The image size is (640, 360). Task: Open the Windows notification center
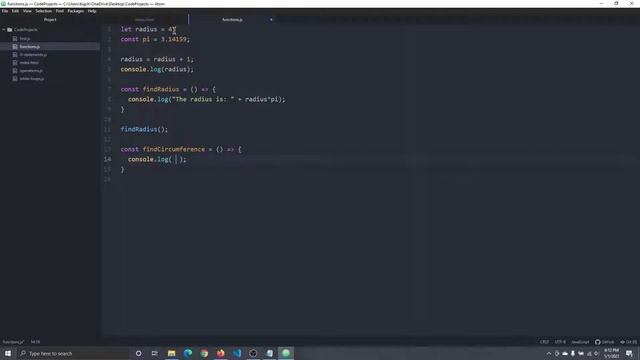click(629, 353)
